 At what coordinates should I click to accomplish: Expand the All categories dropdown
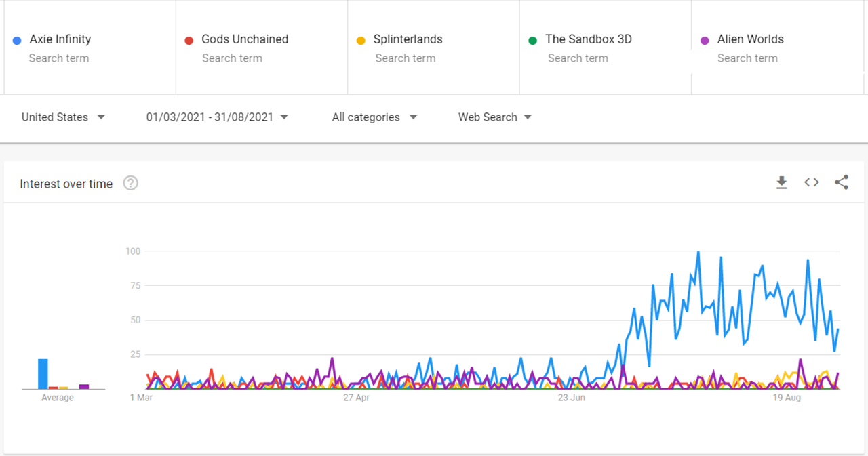[x=374, y=117]
